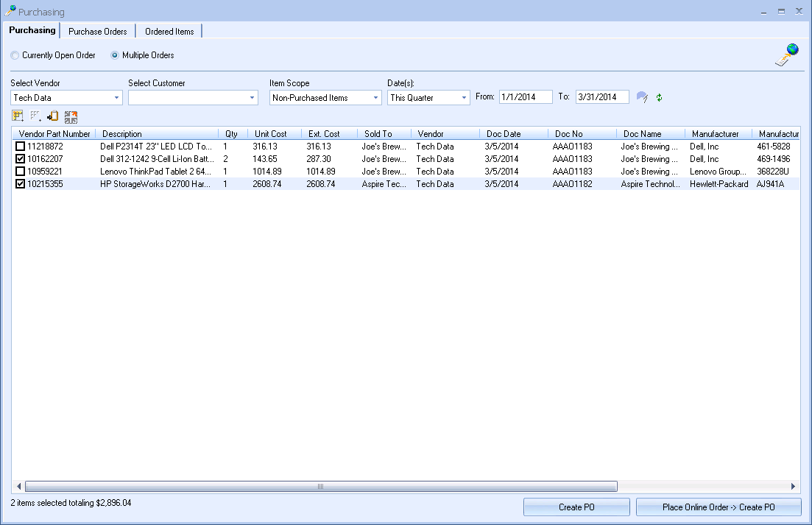Open the Ordered Items tab
The height and width of the screenshot is (525, 812).
(x=169, y=32)
